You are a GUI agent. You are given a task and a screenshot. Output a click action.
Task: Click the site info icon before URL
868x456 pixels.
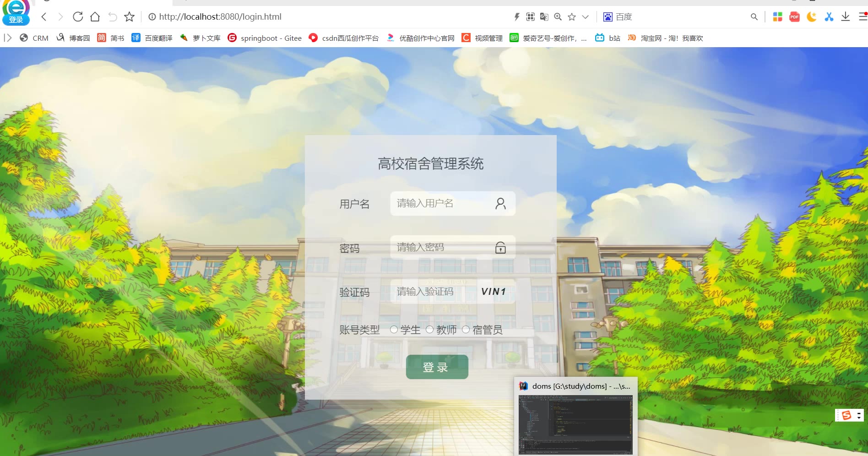point(152,17)
